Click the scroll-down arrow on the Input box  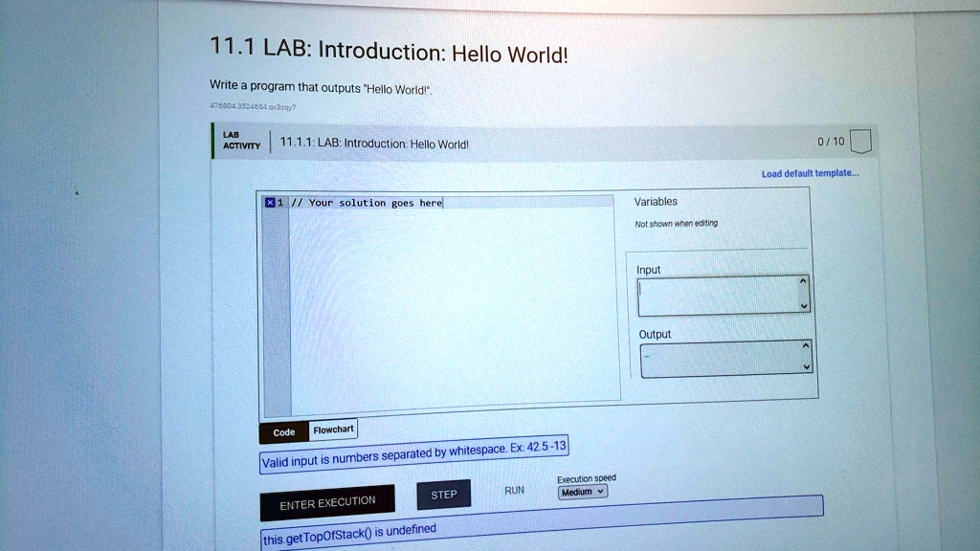[802, 305]
